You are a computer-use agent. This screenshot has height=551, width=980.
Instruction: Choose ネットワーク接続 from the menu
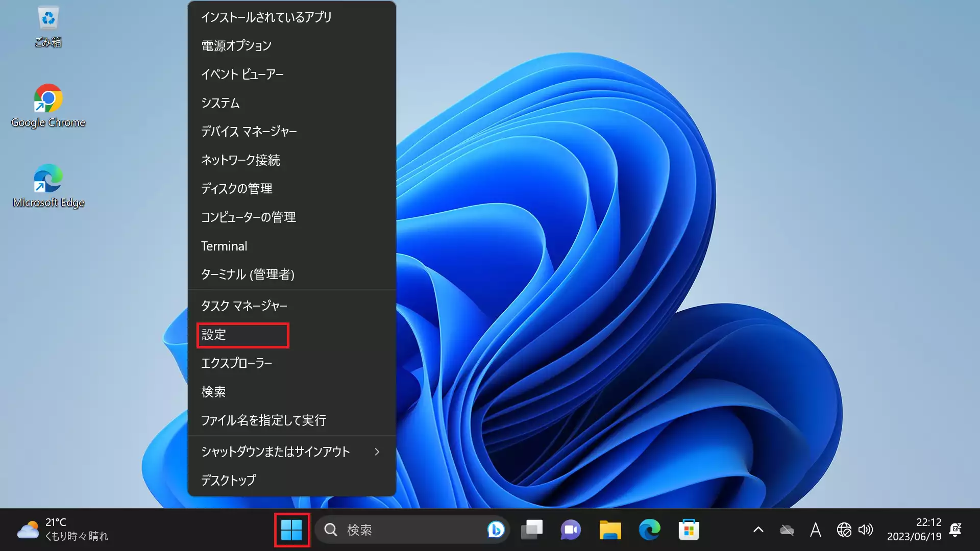(x=292, y=160)
